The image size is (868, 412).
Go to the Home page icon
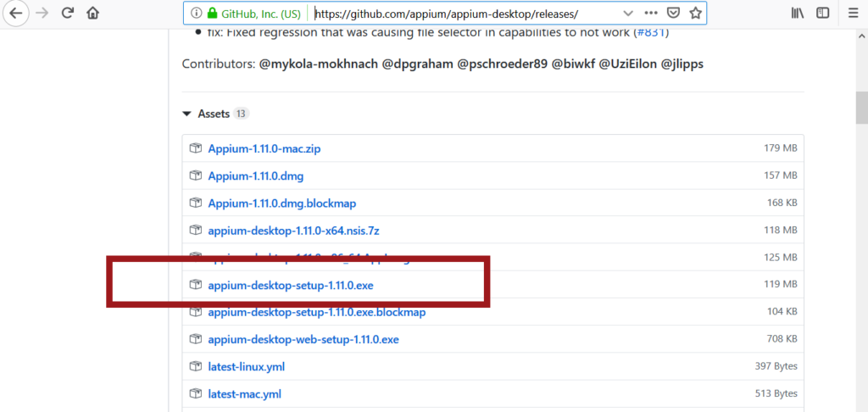click(92, 13)
